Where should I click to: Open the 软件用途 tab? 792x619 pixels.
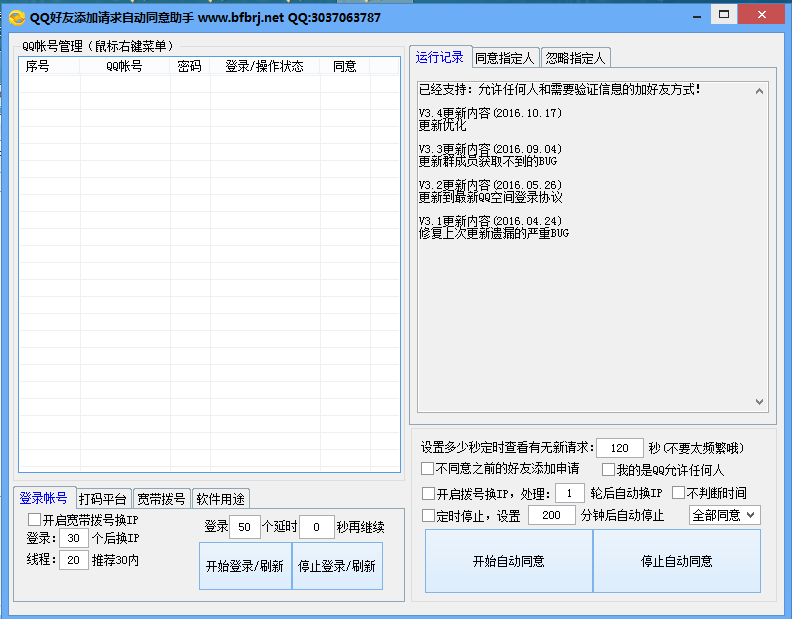click(220, 499)
